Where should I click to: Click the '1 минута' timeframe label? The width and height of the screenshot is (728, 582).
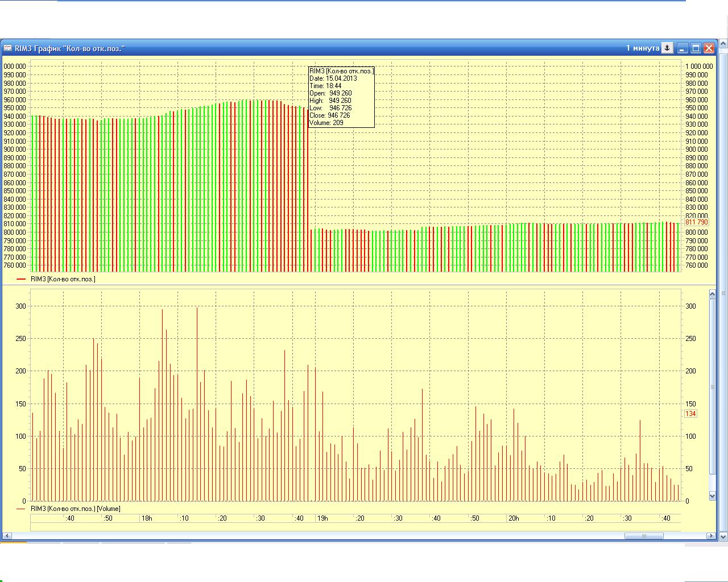[x=643, y=48]
